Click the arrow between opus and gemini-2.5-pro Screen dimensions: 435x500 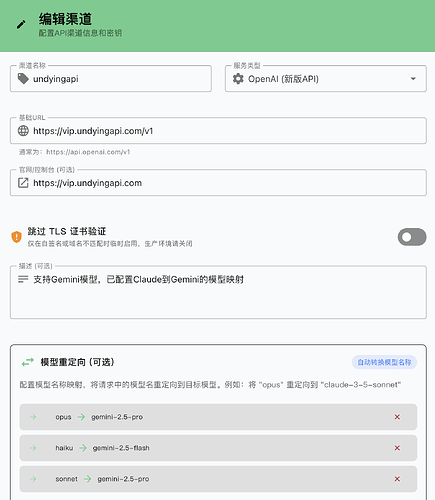pos(81,417)
